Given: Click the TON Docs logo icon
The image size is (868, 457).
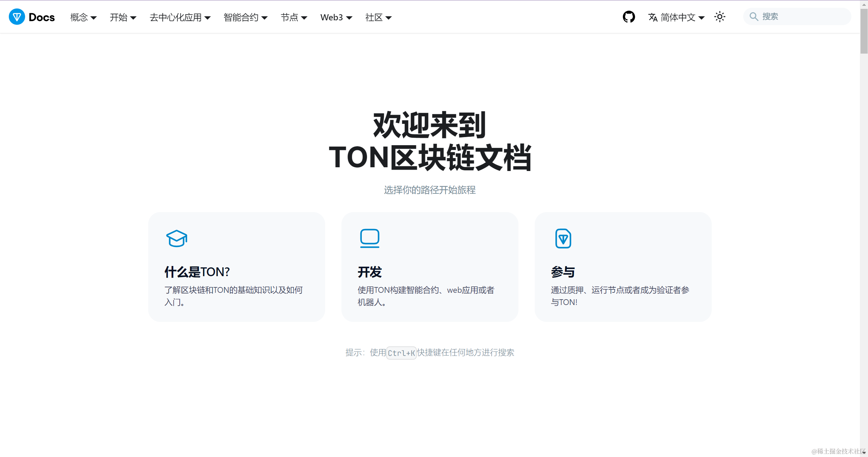Looking at the screenshot, I should (17, 17).
